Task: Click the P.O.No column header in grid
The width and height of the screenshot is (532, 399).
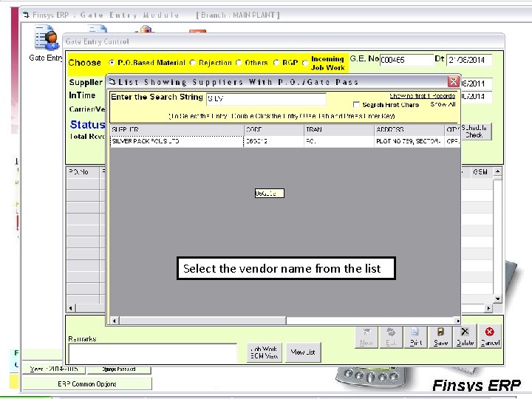Action: pyautogui.click(x=83, y=172)
